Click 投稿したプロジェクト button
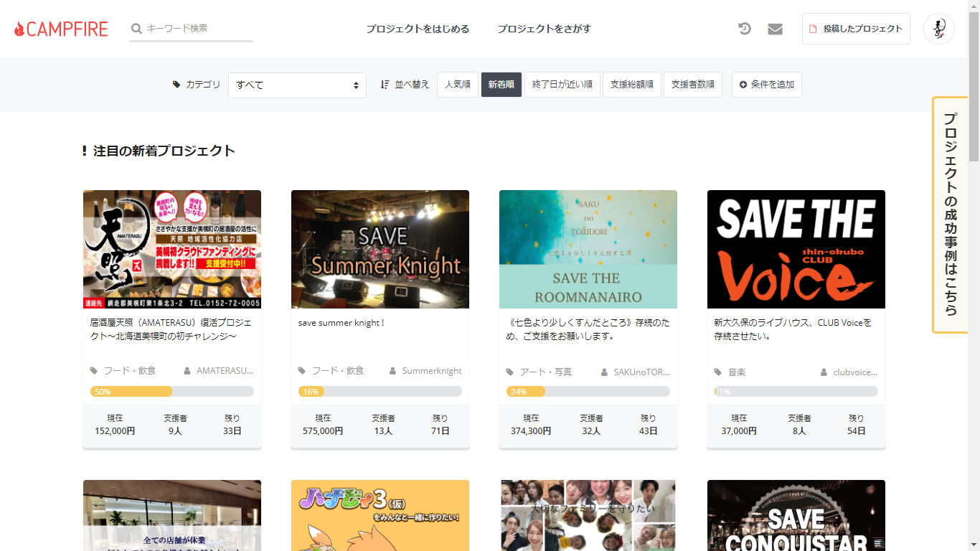Screen dimensions: 980x551 coord(855,29)
